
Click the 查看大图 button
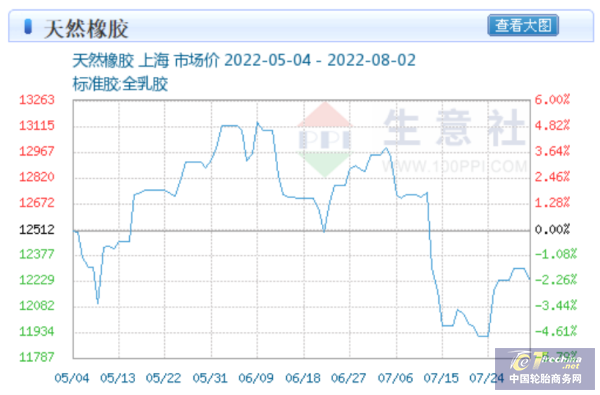[523, 26]
